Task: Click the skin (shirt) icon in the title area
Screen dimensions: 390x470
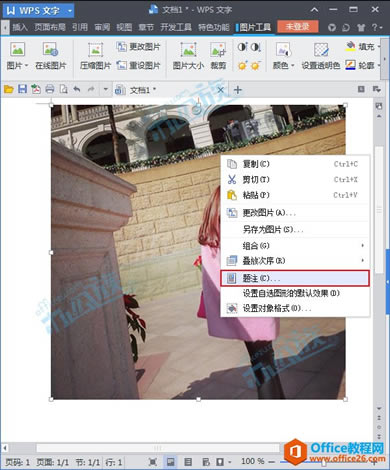Action: pyautogui.click(x=361, y=27)
